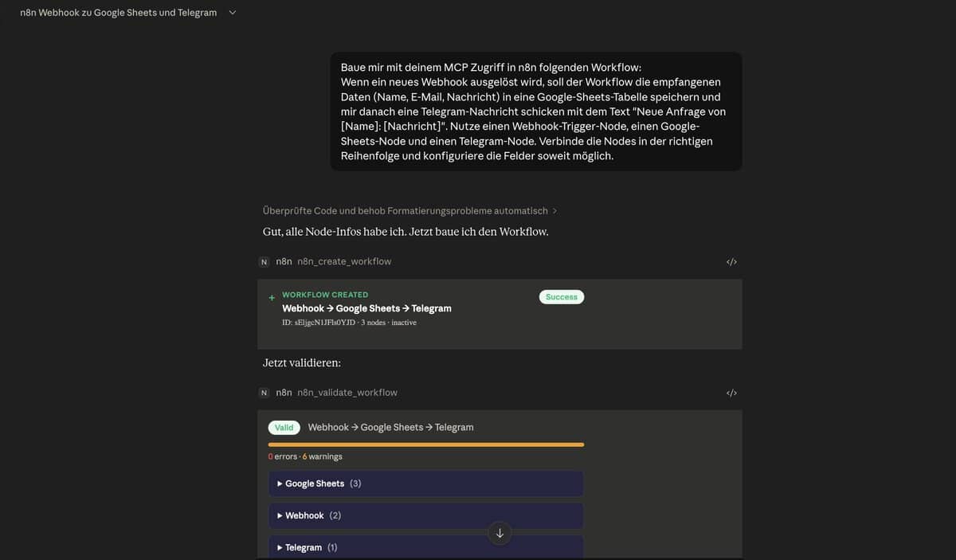Open the conversation title dropdown chevron

(233, 13)
